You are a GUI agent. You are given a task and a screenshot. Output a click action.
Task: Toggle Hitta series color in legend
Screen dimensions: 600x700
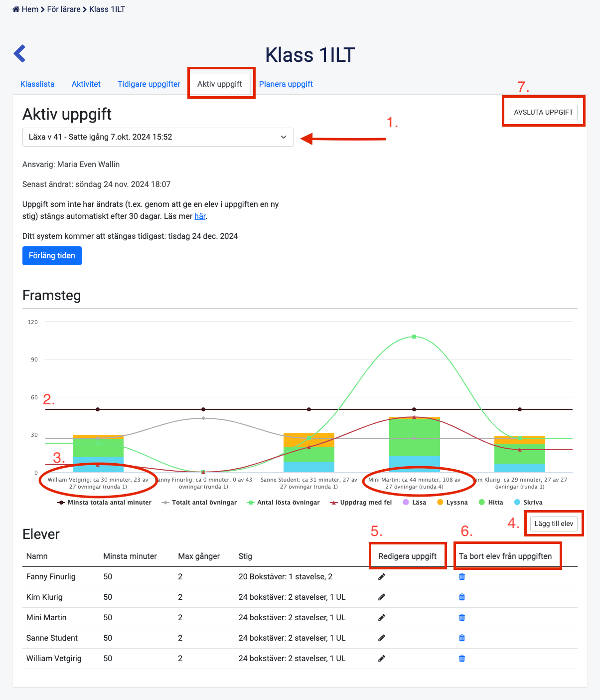490,503
